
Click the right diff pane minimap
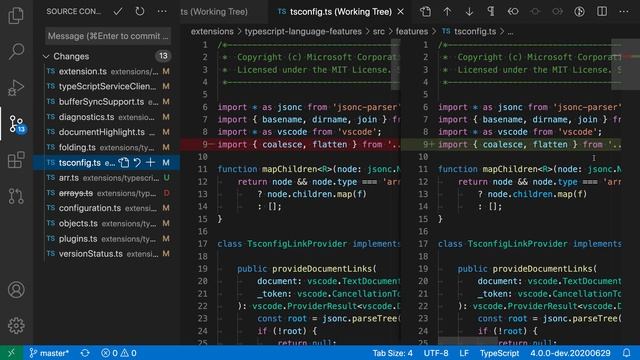click(x=625, y=64)
